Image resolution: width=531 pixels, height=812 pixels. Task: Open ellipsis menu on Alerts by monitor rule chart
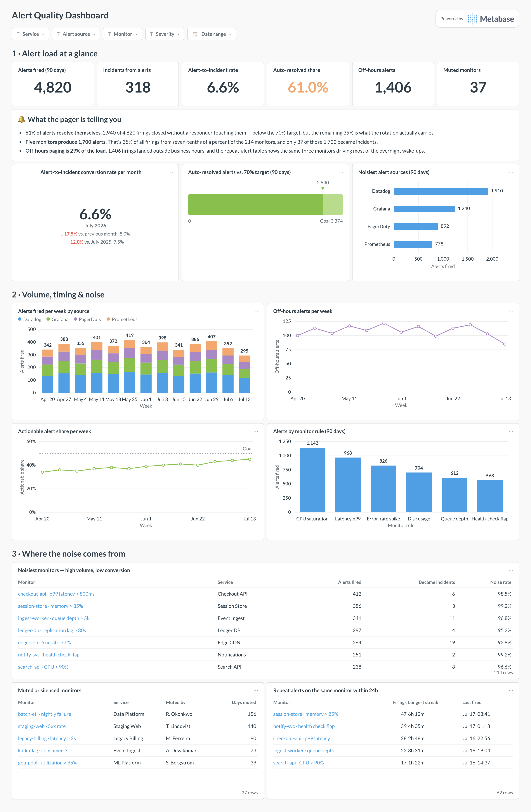point(511,431)
